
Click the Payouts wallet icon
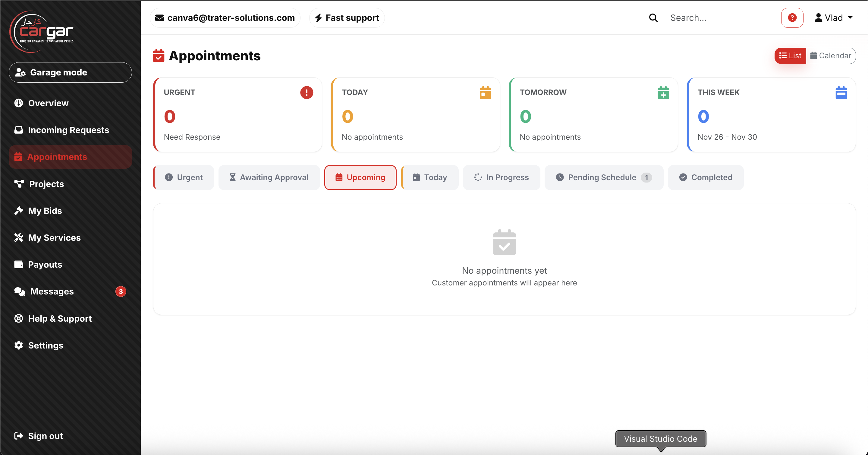coord(18,264)
